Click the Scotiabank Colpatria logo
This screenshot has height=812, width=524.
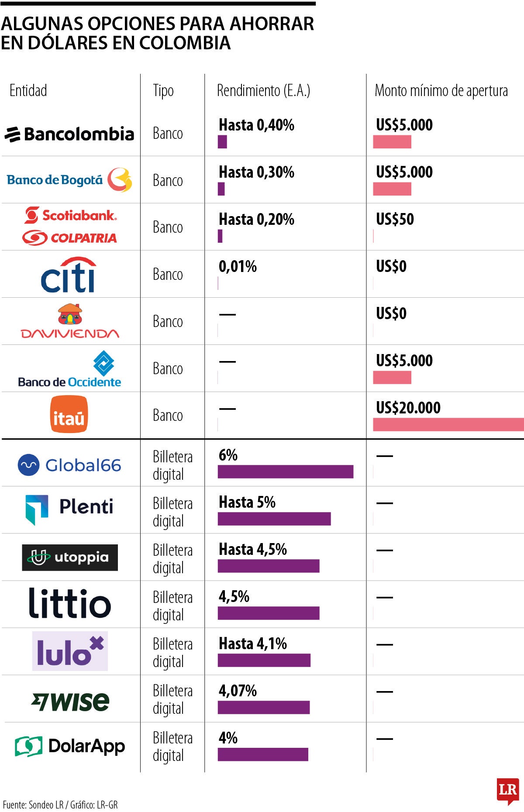click(70, 226)
